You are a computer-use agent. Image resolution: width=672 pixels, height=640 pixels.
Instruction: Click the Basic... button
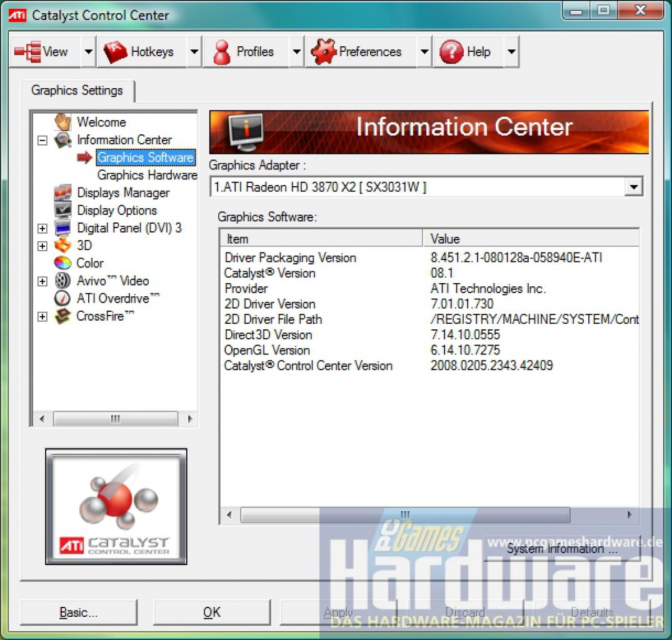coord(79,612)
